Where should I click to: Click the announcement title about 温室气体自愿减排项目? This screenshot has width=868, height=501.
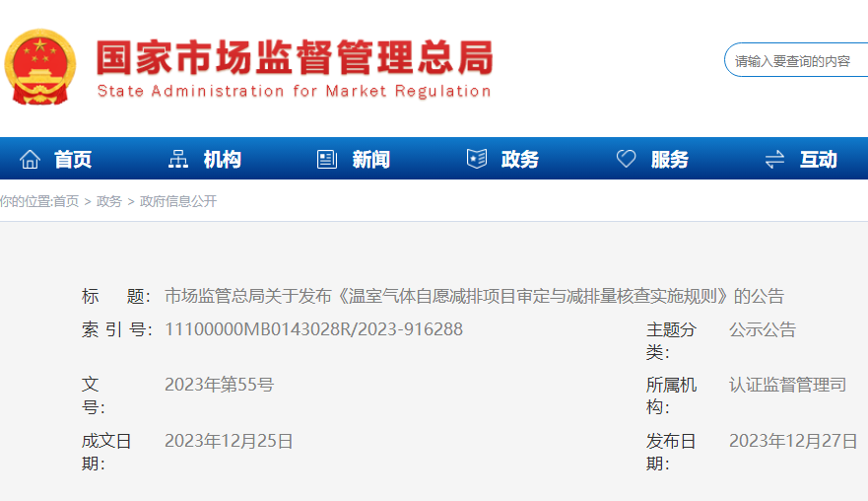[475, 296]
